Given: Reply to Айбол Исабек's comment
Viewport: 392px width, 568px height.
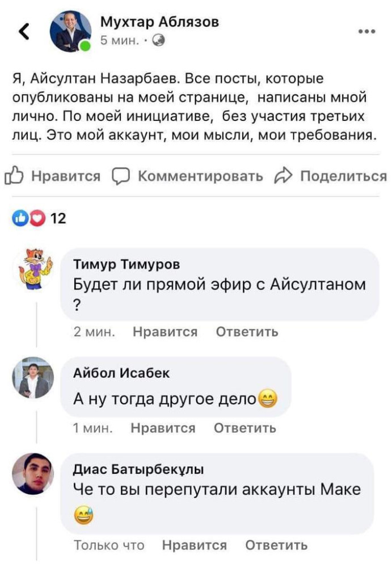Looking at the screenshot, I should tap(245, 428).
